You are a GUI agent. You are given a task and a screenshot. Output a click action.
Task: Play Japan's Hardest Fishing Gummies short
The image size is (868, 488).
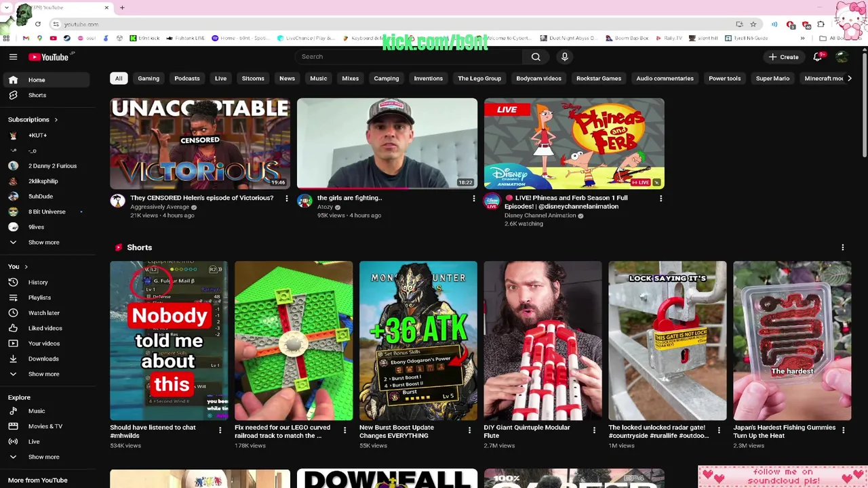(x=792, y=341)
